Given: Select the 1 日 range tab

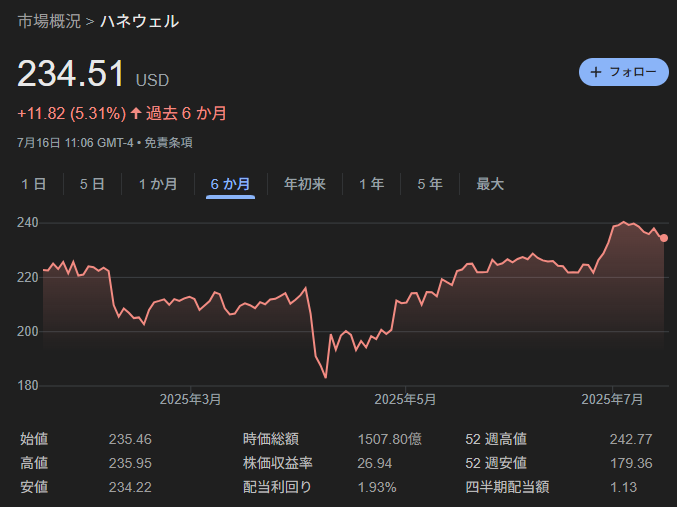Looking at the screenshot, I should click(x=34, y=184).
